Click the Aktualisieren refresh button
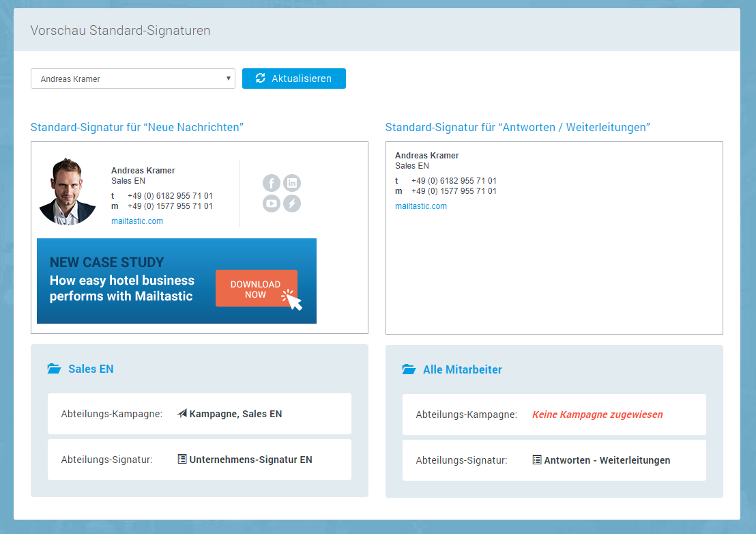This screenshot has width=756, height=534. (293, 79)
